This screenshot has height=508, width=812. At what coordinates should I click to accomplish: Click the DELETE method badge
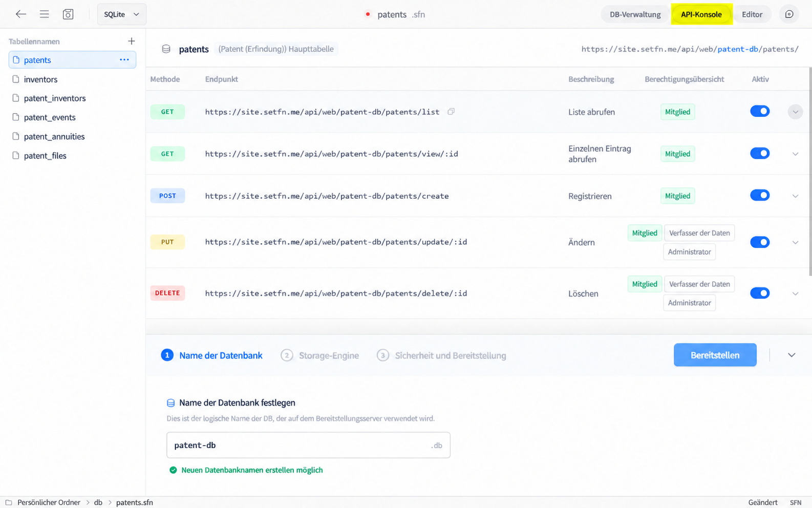click(x=167, y=293)
